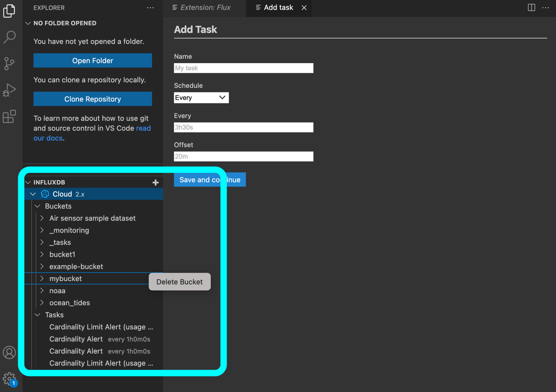
Task: Click the Accounts icon
Action: (x=9, y=352)
